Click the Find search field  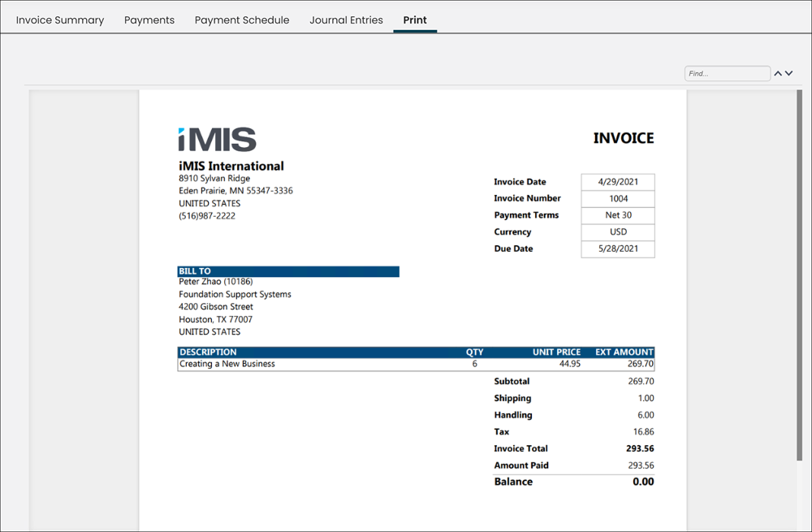(727, 74)
